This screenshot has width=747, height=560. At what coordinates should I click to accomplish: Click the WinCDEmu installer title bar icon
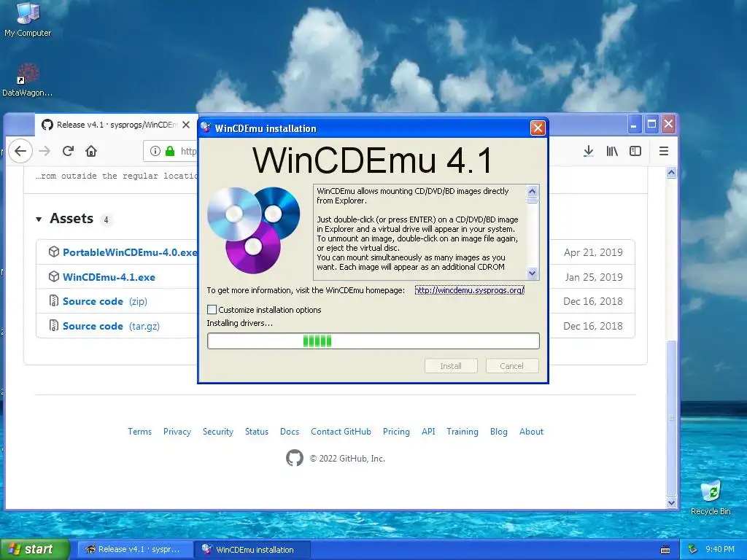tap(206, 128)
